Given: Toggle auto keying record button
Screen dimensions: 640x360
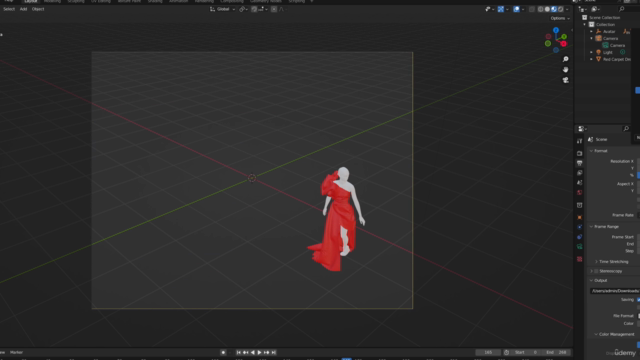Looking at the screenshot, I should (x=223, y=352).
